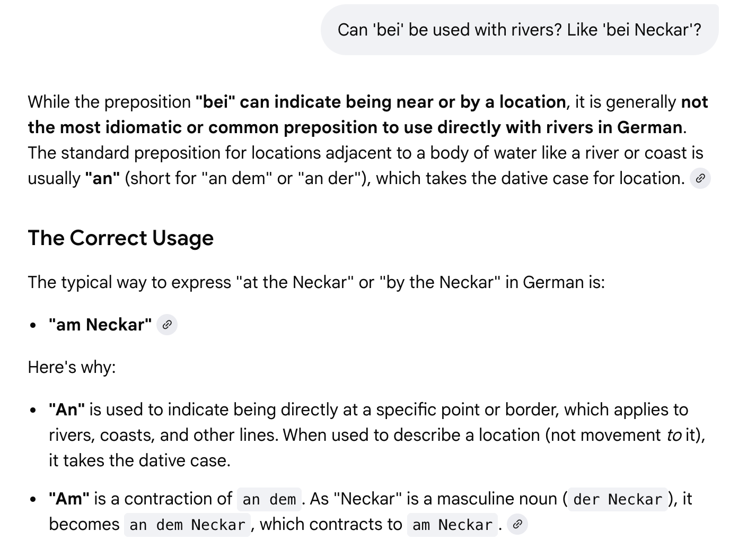
Task: Click the bold "am Neckar" bullet text
Action: pos(100,325)
